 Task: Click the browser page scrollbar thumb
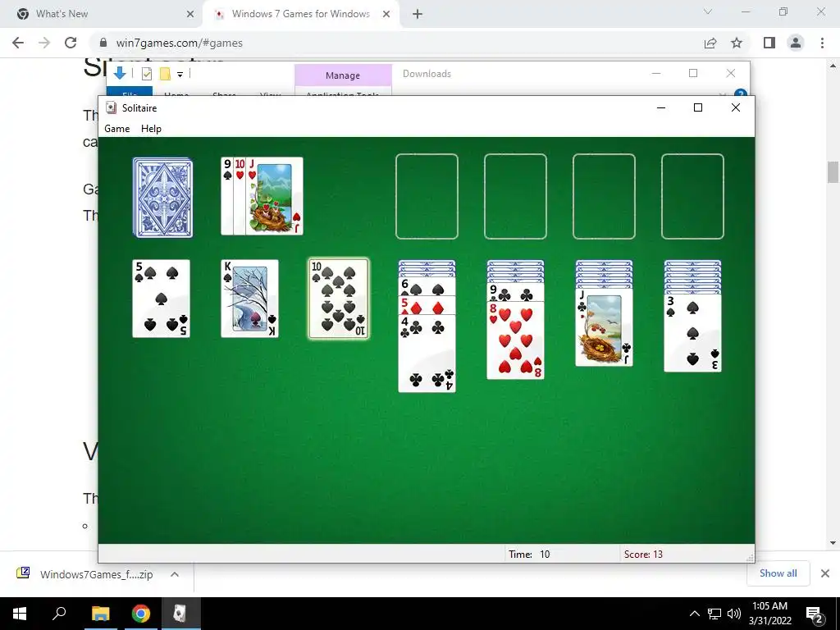(833, 172)
